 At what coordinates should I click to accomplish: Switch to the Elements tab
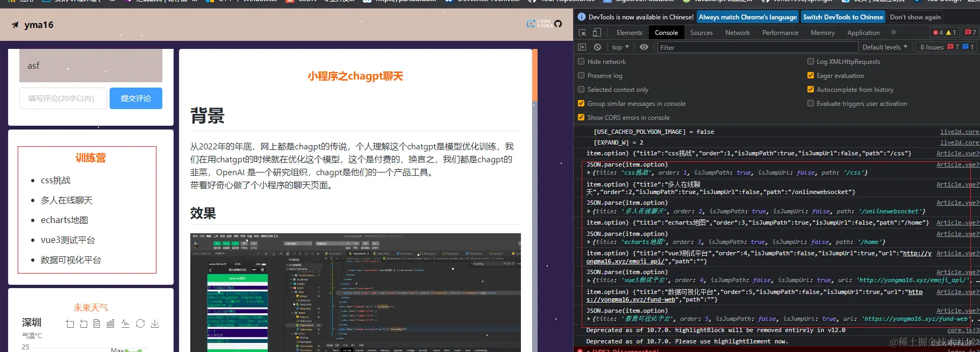[630, 33]
